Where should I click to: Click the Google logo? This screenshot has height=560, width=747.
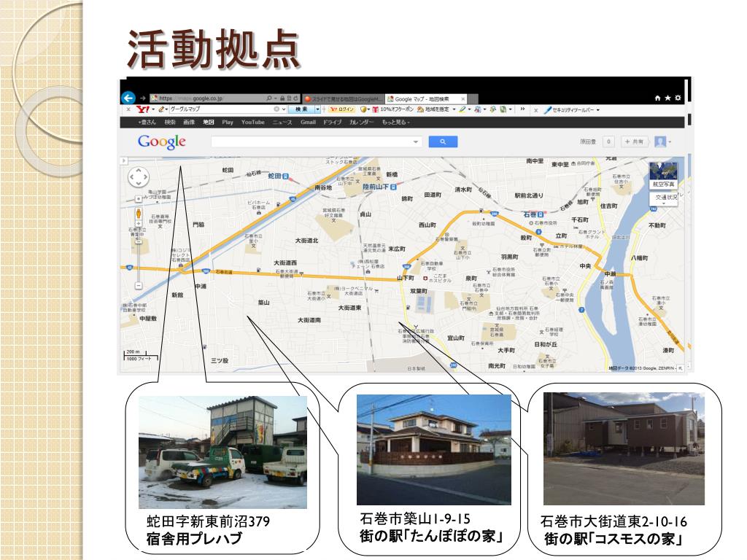[x=161, y=141]
